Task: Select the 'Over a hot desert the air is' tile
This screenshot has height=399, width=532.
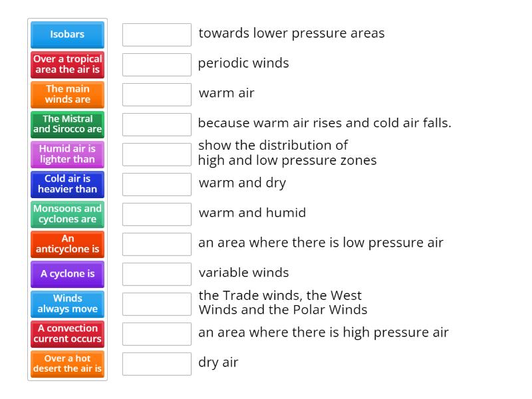Action: 66,364
